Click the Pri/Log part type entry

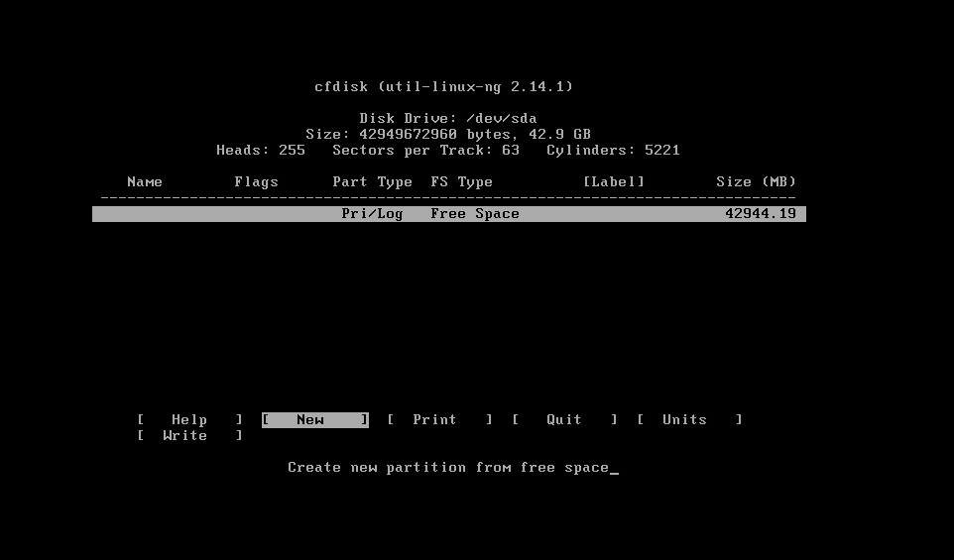click(x=372, y=214)
